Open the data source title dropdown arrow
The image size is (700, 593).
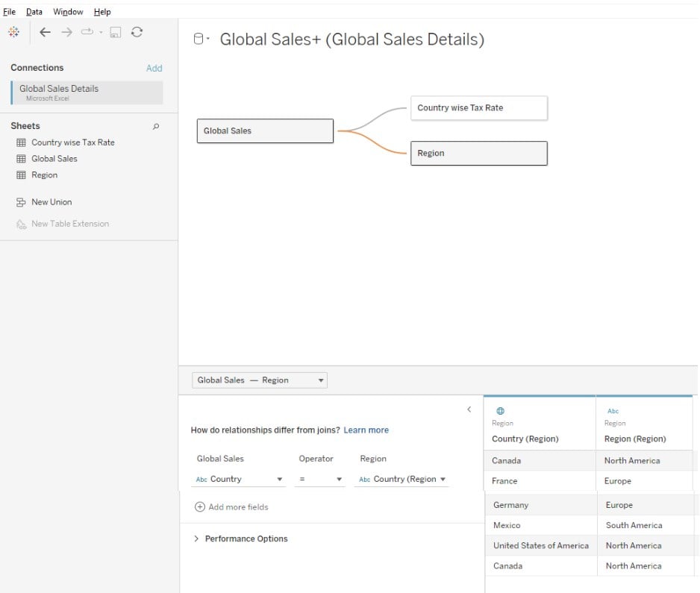tap(208, 39)
